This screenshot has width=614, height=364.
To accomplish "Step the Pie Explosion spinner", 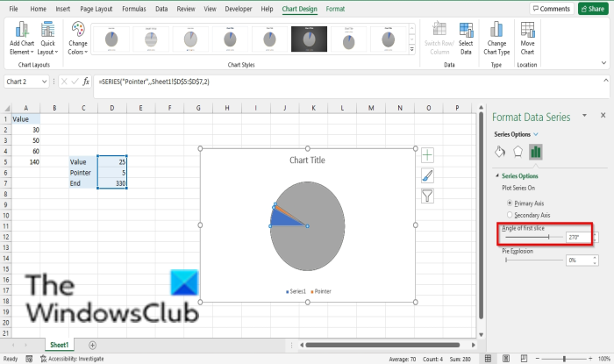I will point(596,260).
